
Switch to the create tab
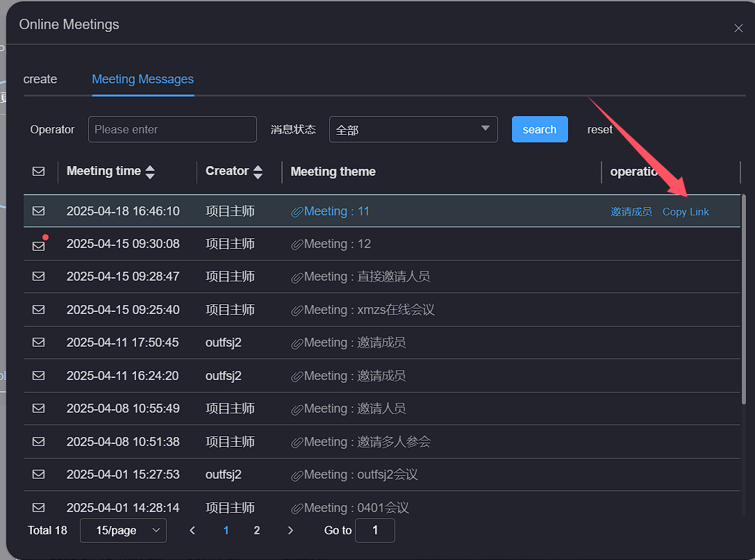pos(40,79)
